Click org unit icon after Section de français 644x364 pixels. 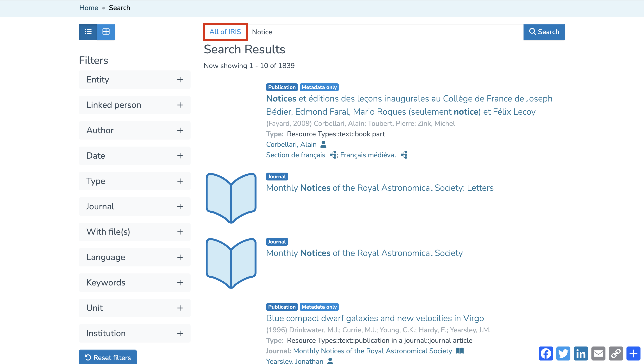pyautogui.click(x=333, y=155)
